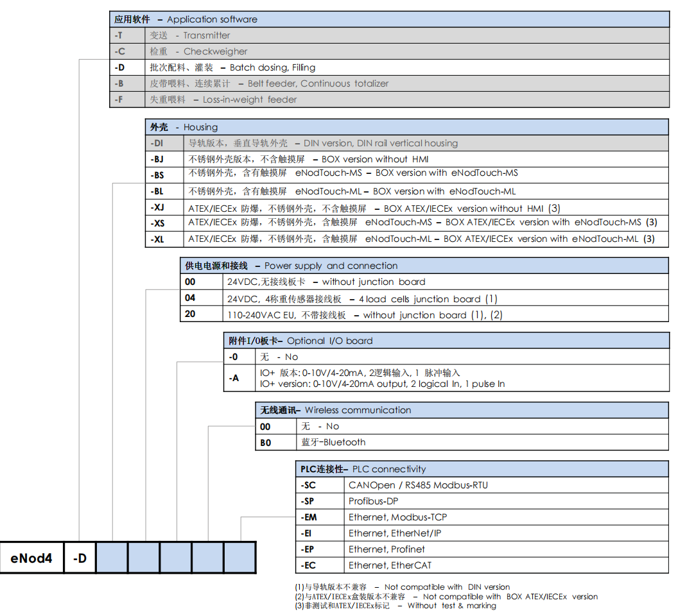The height and width of the screenshot is (616, 678).
Task: Select the -A IO+ version row
Action: pos(446,378)
